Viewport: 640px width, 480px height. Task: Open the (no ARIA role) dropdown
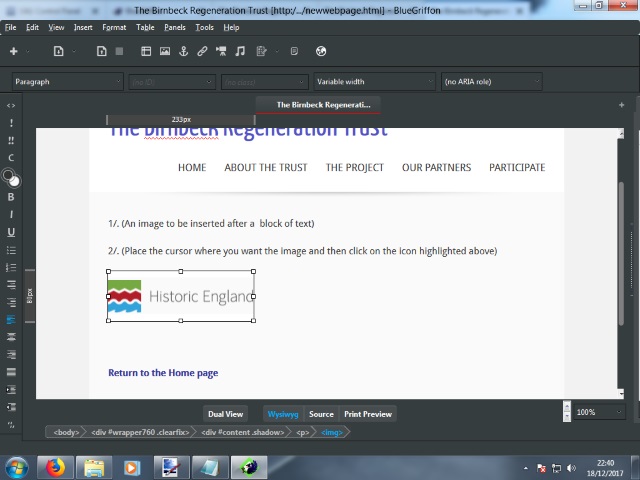click(x=491, y=82)
